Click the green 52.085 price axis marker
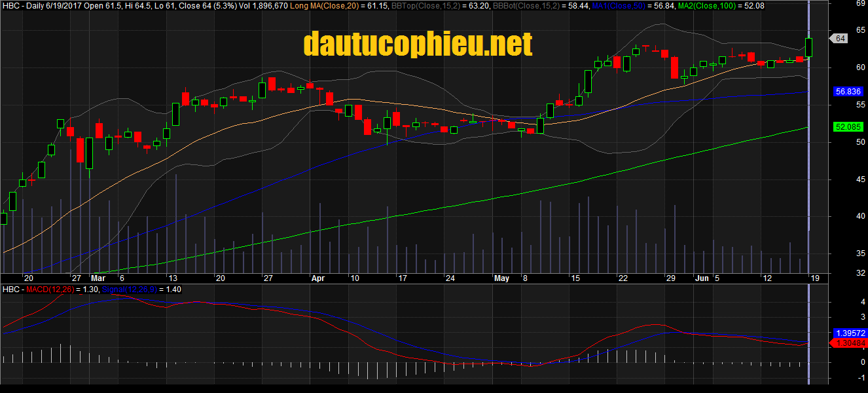 848,126
